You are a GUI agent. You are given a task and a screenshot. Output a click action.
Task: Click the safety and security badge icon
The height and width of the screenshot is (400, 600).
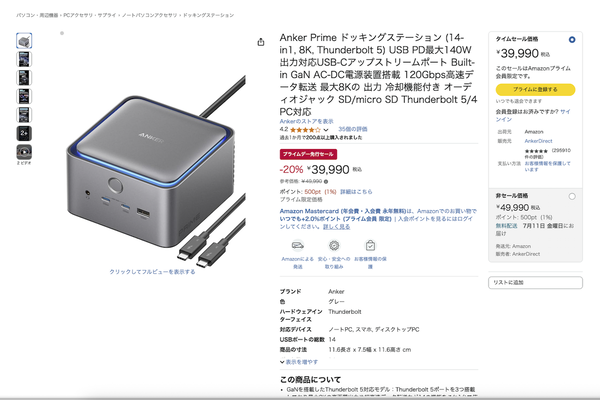(334, 245)
